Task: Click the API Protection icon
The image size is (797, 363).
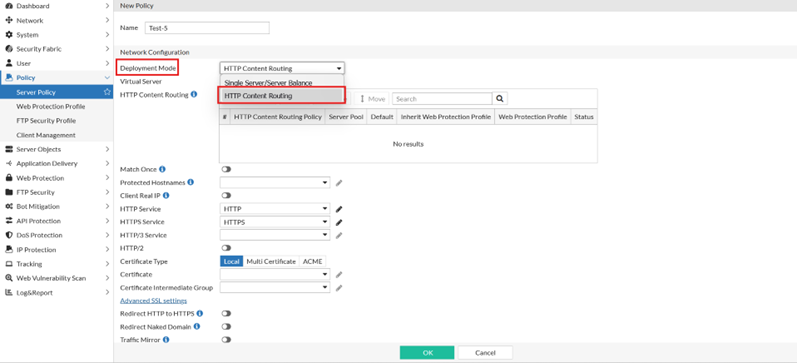Action: click(8, 221)
